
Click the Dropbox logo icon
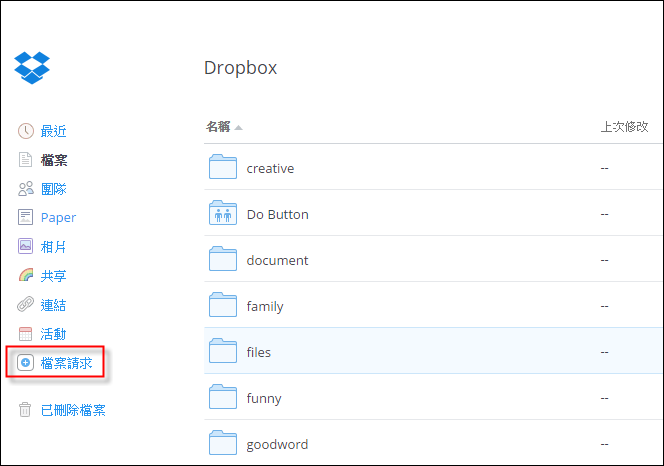point(32,68)
